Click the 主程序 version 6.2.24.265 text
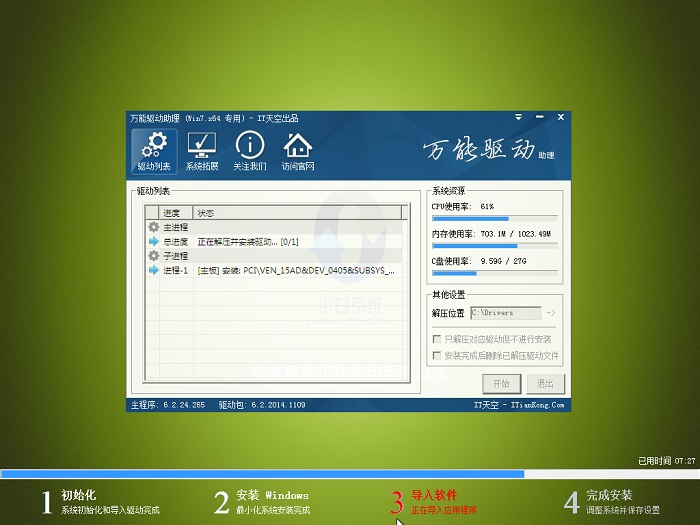Image resolution: width=700 pixels, height=525 pixels. coord(168,405)
